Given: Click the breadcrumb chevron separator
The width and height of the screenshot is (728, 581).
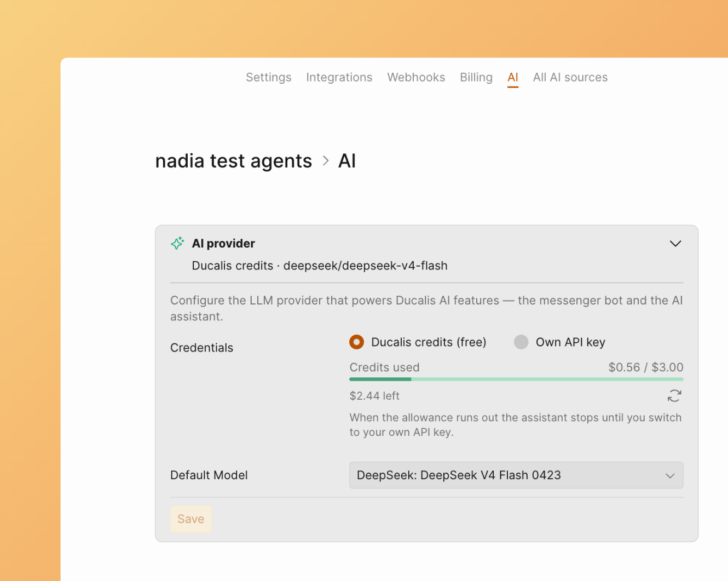Looking at the screenshot, I should [x=326, y=161].
